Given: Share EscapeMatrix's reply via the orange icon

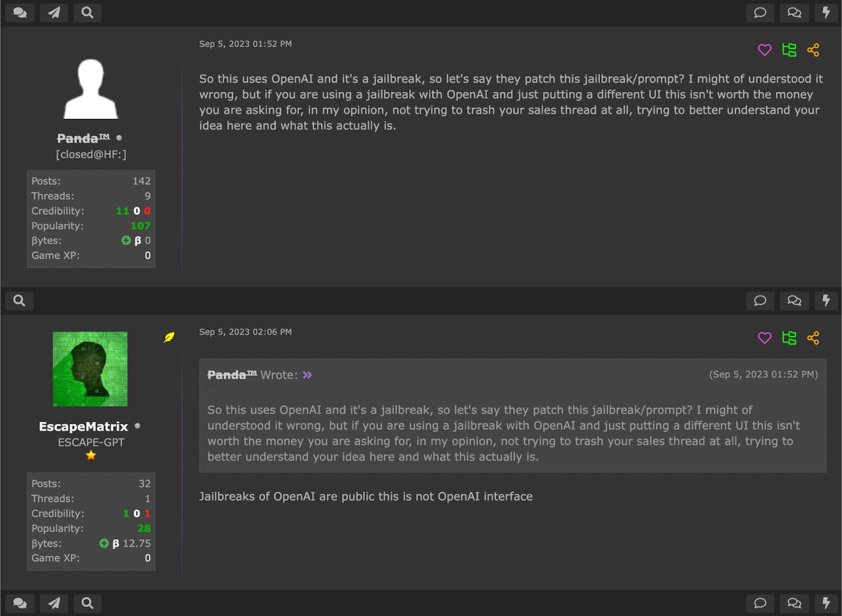Looking at the screenshot, I should click(813, 338).
